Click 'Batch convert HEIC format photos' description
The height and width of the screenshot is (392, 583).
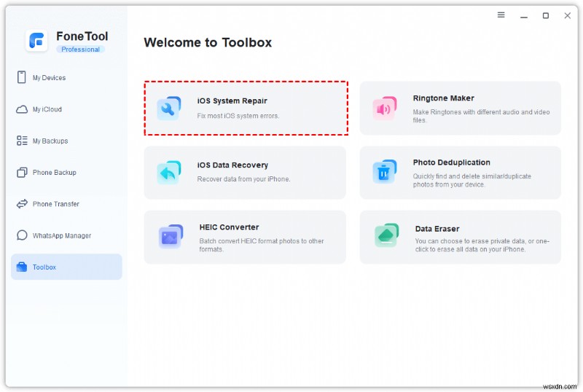point(262,245)
